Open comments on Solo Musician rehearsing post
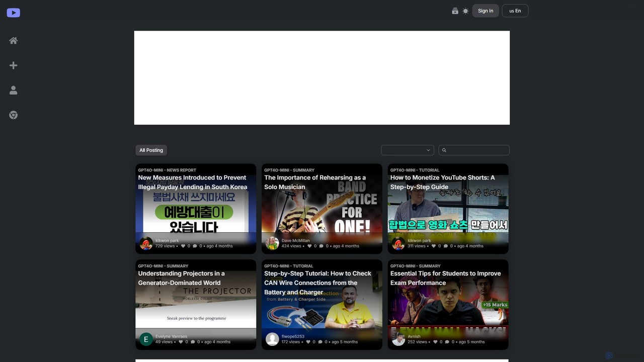 click(x=321, y=246)
